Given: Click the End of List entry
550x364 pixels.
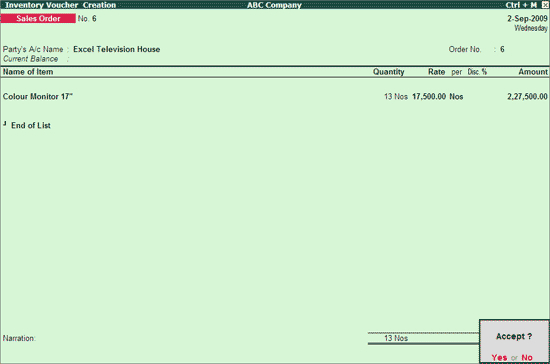Looking at the screenshot, I should (x=31, y=126).
